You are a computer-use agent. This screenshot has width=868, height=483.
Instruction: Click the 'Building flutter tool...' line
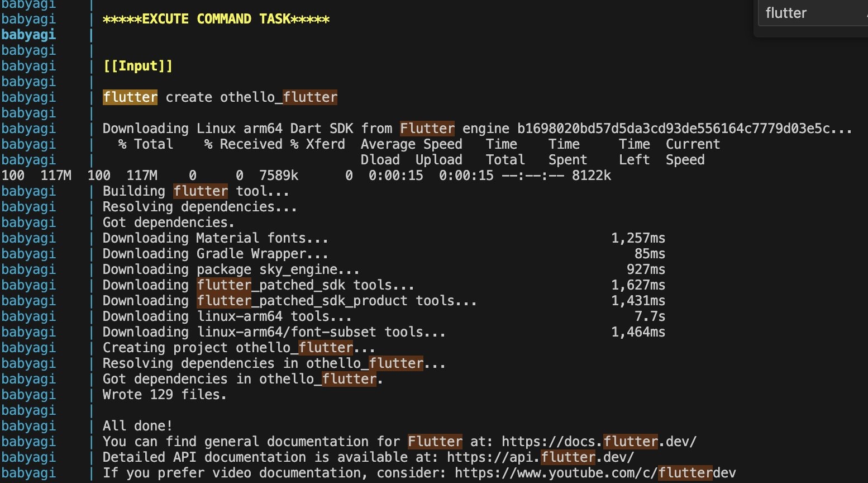(196, 191)
